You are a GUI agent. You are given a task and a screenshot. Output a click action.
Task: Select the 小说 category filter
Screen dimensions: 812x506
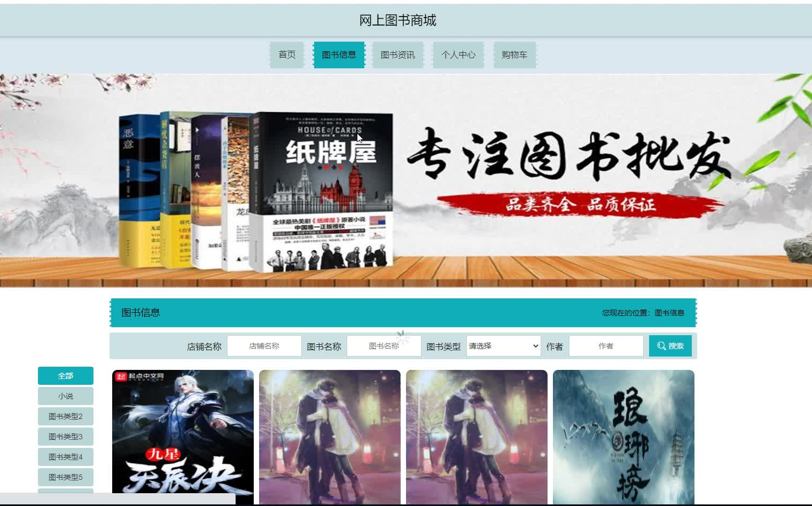click(66, 396)
